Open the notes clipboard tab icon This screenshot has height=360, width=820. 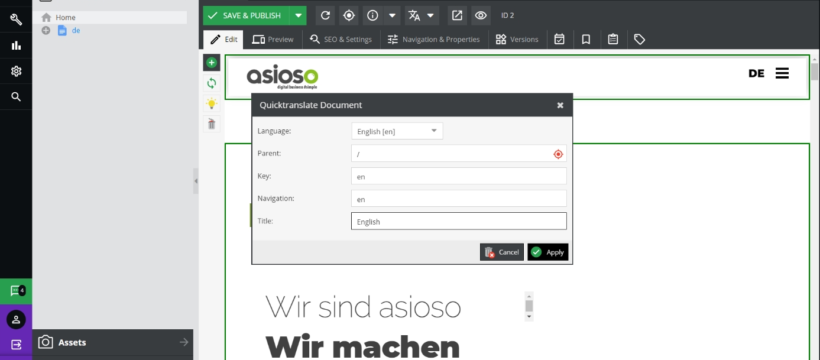click(613, 39)
